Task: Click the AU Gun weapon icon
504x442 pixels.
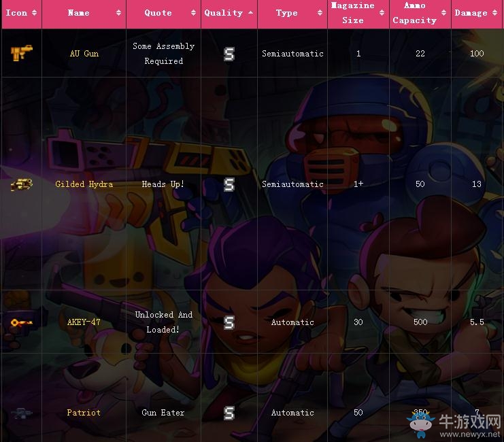Action: pos(22,53)
